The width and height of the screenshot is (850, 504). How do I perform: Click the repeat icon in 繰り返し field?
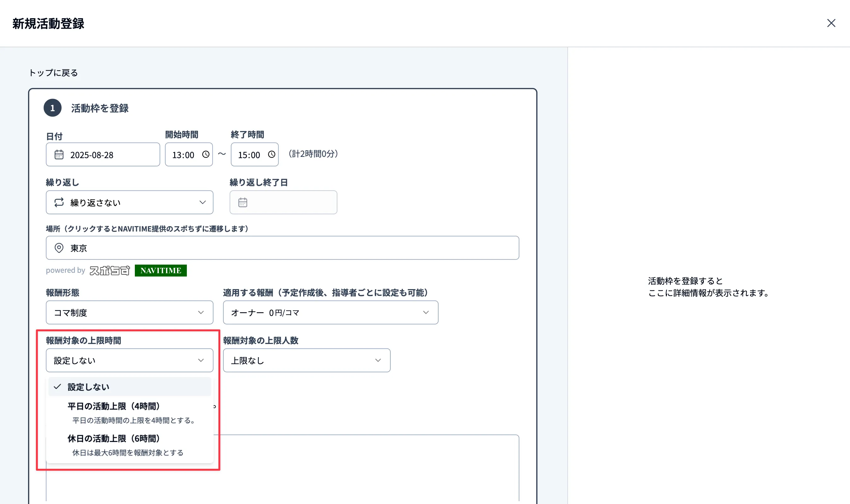pyautogui.click(x=59, y=203)
